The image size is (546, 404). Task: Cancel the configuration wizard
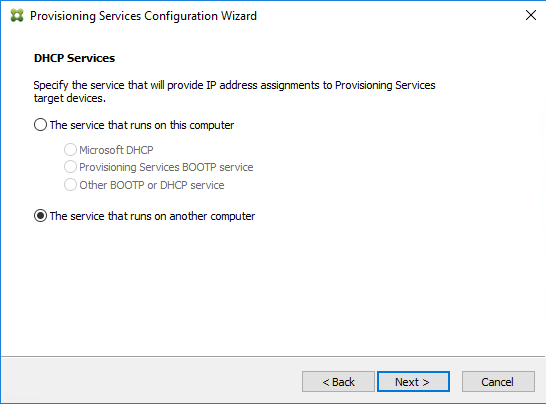498,382
